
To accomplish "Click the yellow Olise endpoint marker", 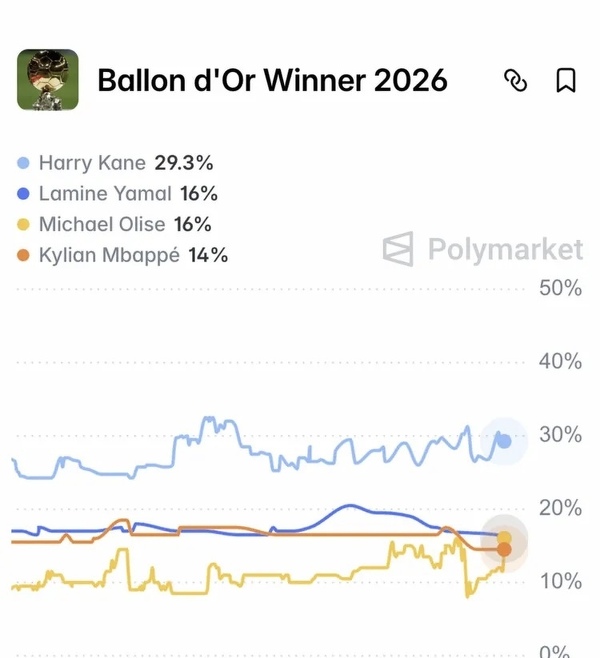I will tap(504, 538).
